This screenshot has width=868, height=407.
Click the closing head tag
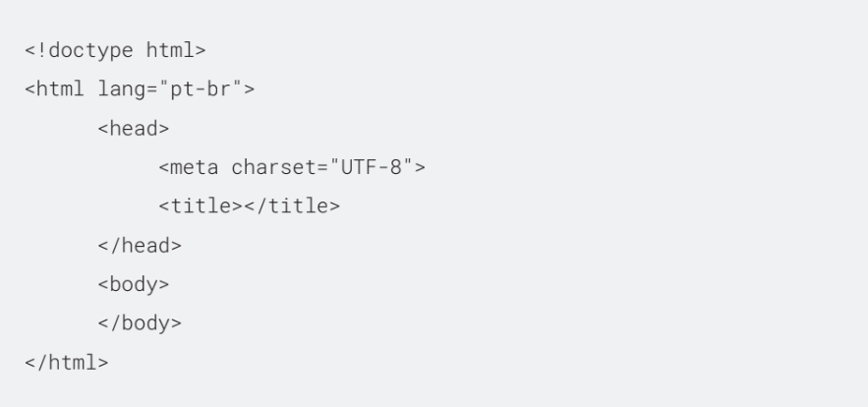pos(140,246)
